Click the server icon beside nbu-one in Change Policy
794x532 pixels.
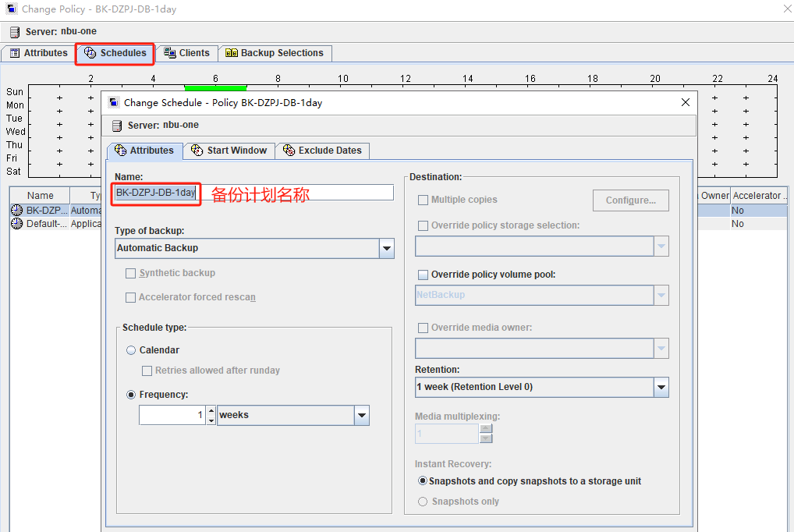pos(15,32)
